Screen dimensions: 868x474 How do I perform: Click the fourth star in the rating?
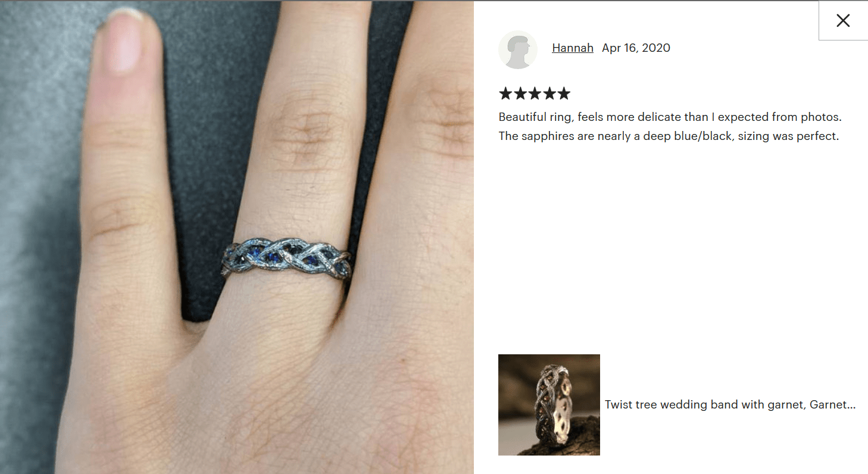(x=549, y=93)
